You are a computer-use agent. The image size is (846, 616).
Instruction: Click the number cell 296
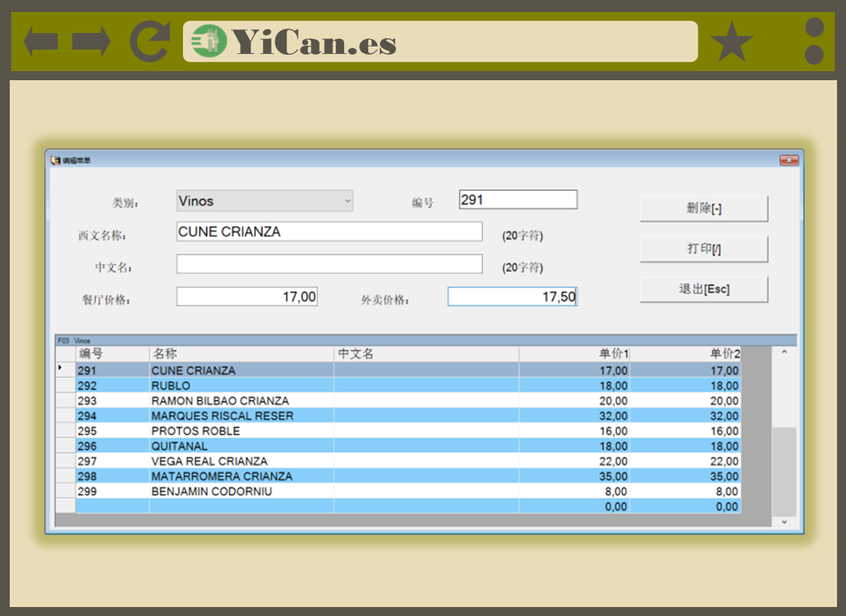tap(112, 446)
